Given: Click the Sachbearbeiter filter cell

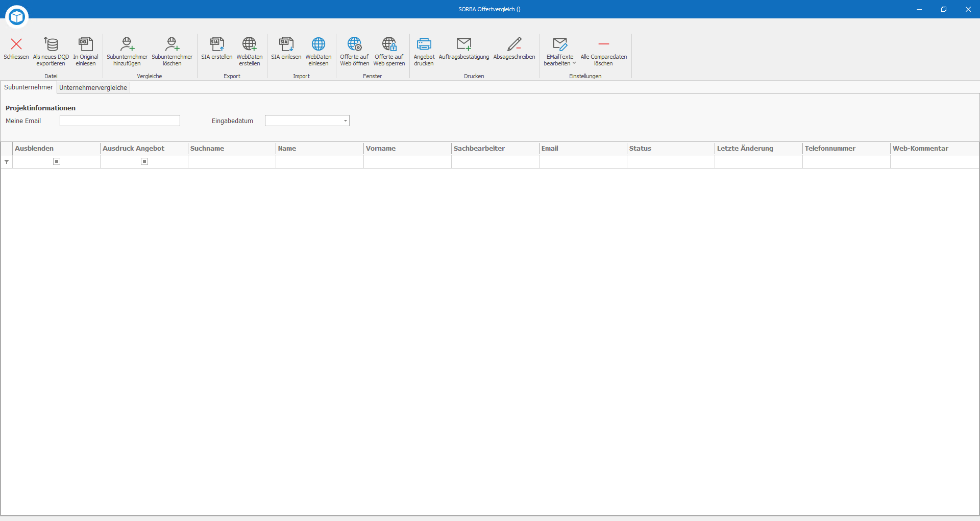Looking at the screenshot, I should coord(495,162).
